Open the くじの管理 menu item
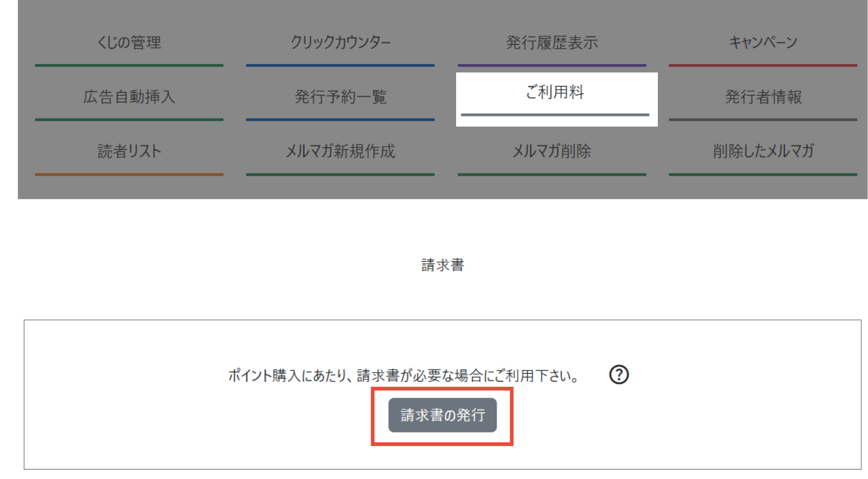 click(x=129, y=42)
